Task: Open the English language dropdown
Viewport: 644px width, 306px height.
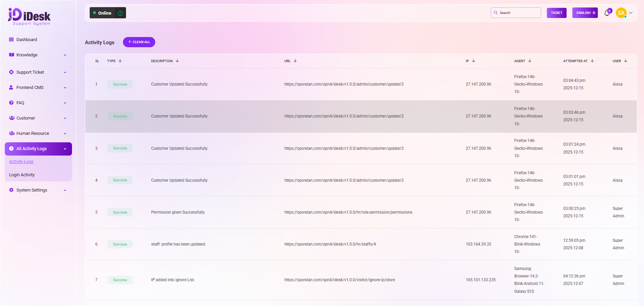Action: point(585,13)
